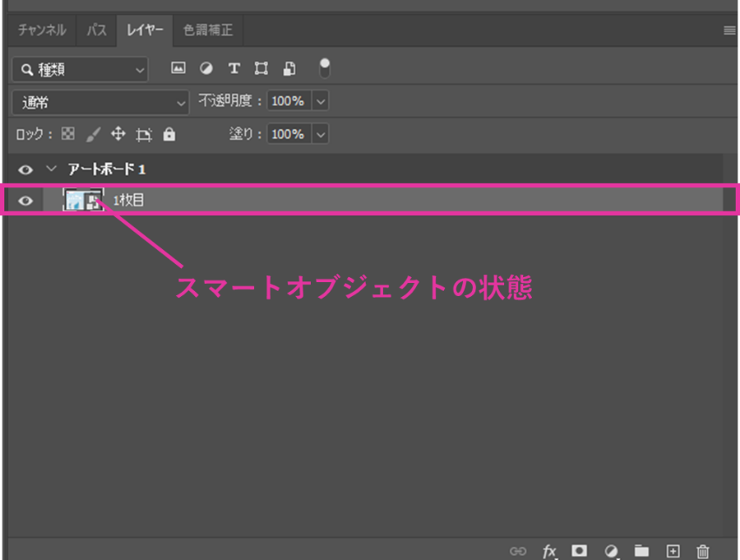Click the 塗り 100% value field
Screen dimensions: 740x560
(289, 134)
